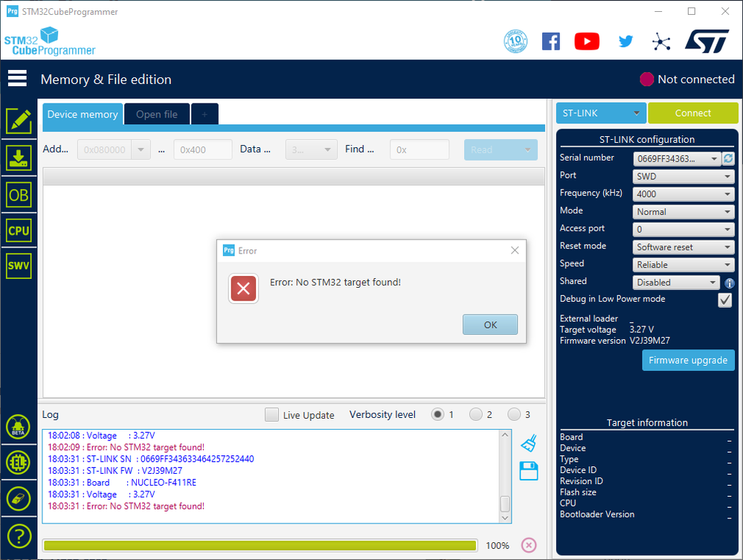Viewport: 743px width, 560px height.
Task: Click the STM32CubeProgrammer logo
Action: click(50, 42)
